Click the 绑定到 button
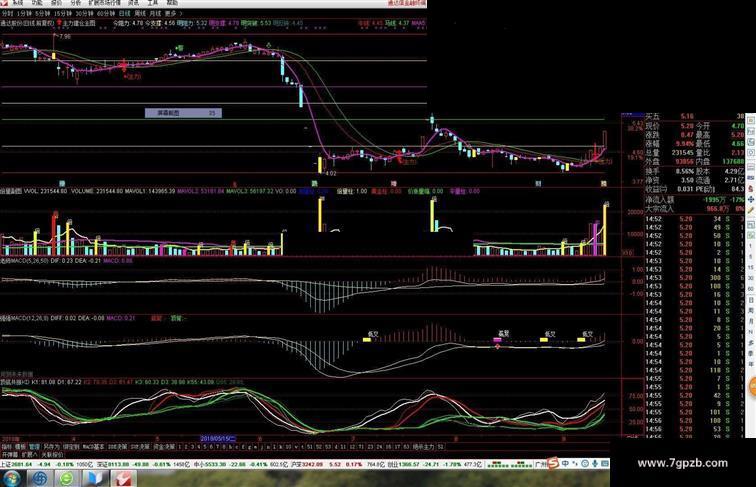The height and width of the screenshot is (487, 756). [71, 447]
